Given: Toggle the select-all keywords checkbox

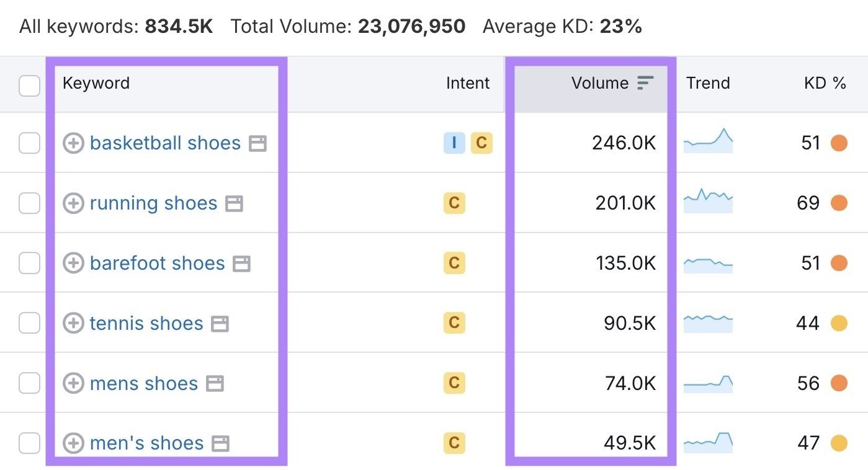Looking at the screenshot, I should 29,86.
